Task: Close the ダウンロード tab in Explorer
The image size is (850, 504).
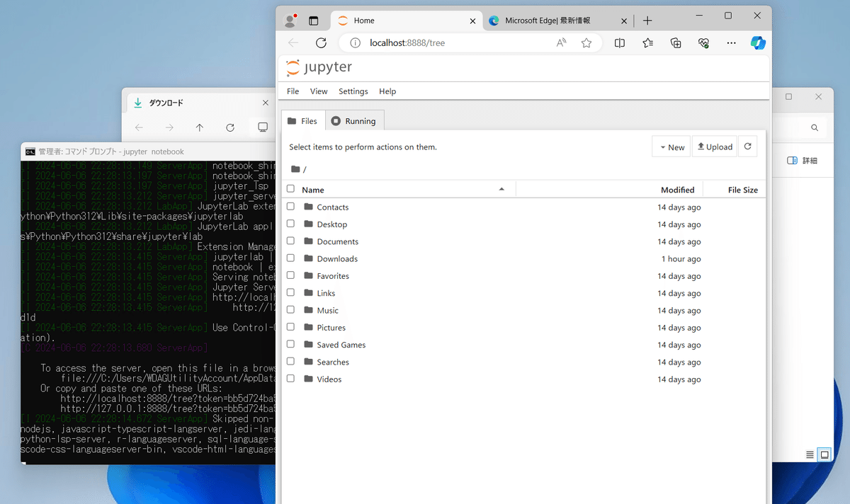Action: click(x=266, y=103)
